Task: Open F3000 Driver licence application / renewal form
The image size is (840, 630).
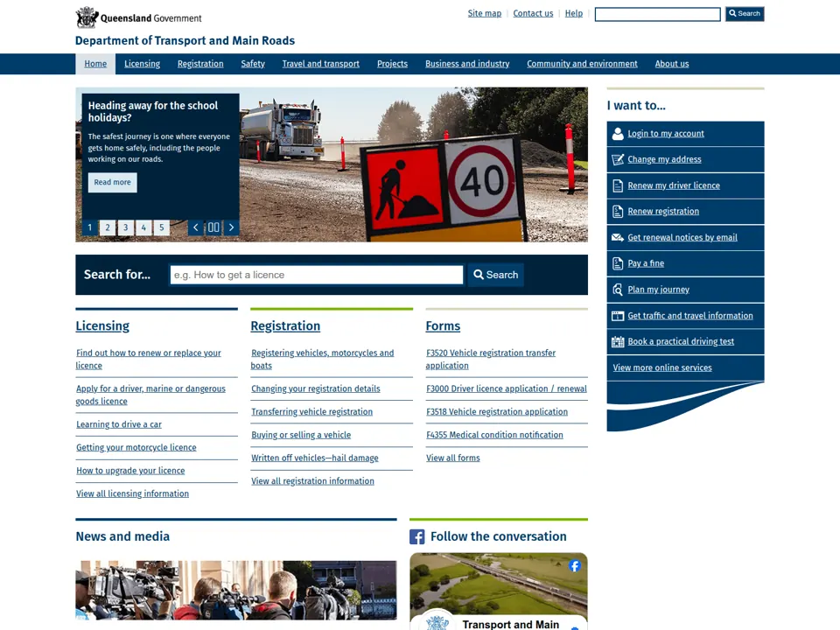Action: click(507, 388)
